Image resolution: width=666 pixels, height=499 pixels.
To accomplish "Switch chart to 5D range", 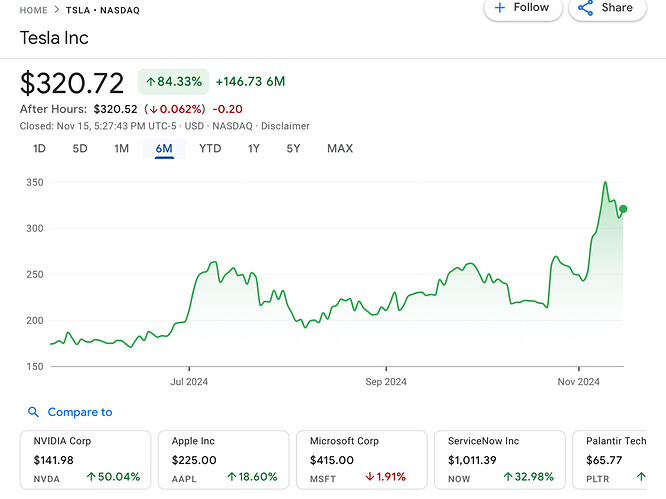I will 80,149.
